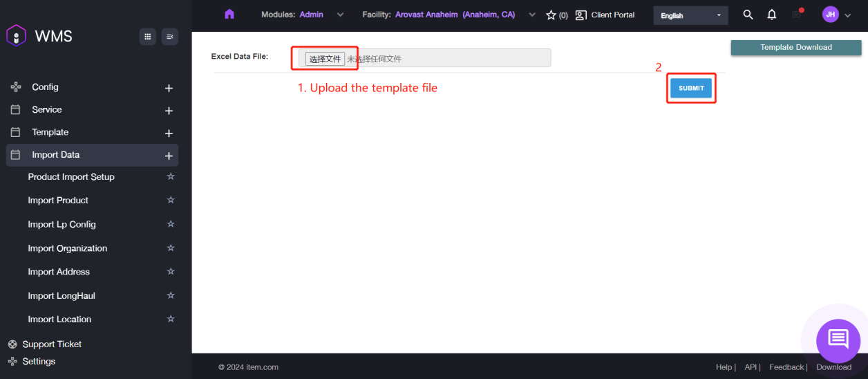Expand the Modules Admin dropdown

[x=339, y=15]
